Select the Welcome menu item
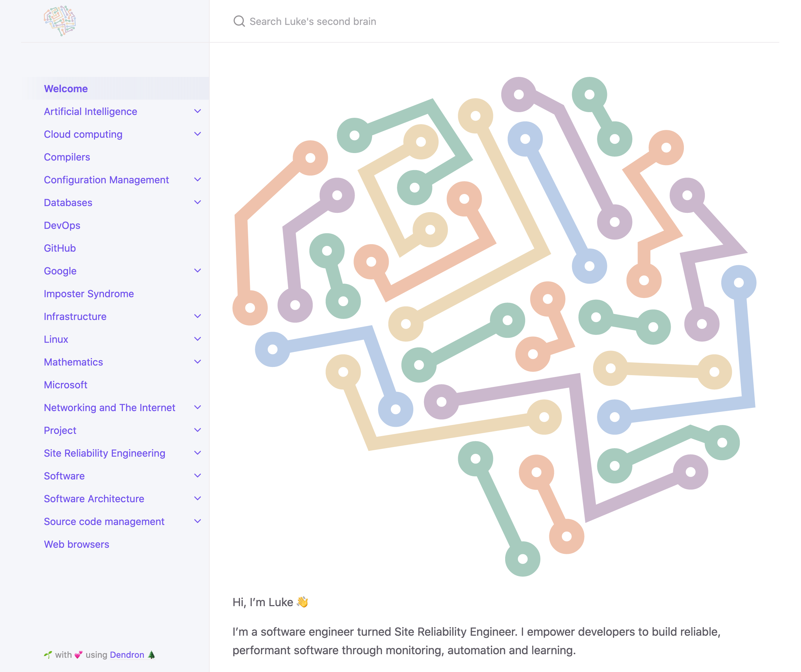Viewport: 801px width, 672px height. point(66,89)
